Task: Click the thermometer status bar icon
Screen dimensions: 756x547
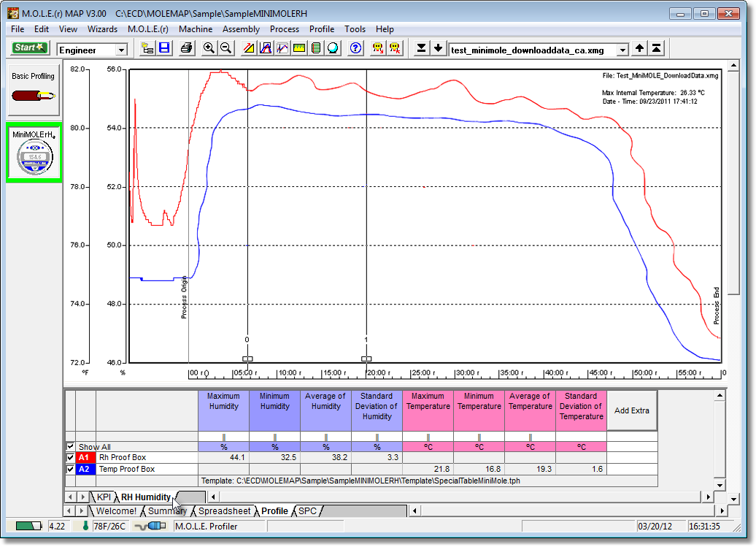Action: [85, 526]
